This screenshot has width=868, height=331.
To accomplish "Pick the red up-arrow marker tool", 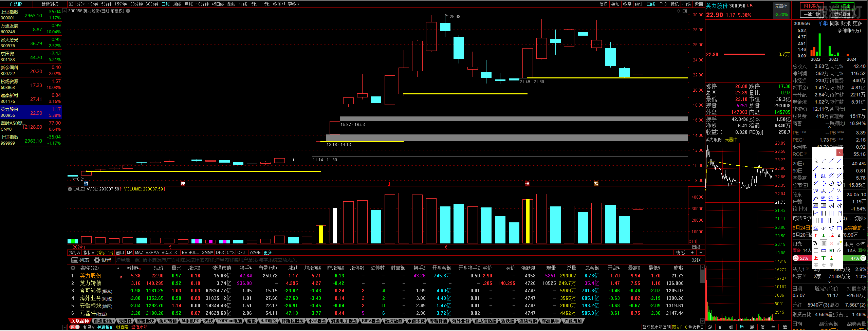I will pos(816,235).
